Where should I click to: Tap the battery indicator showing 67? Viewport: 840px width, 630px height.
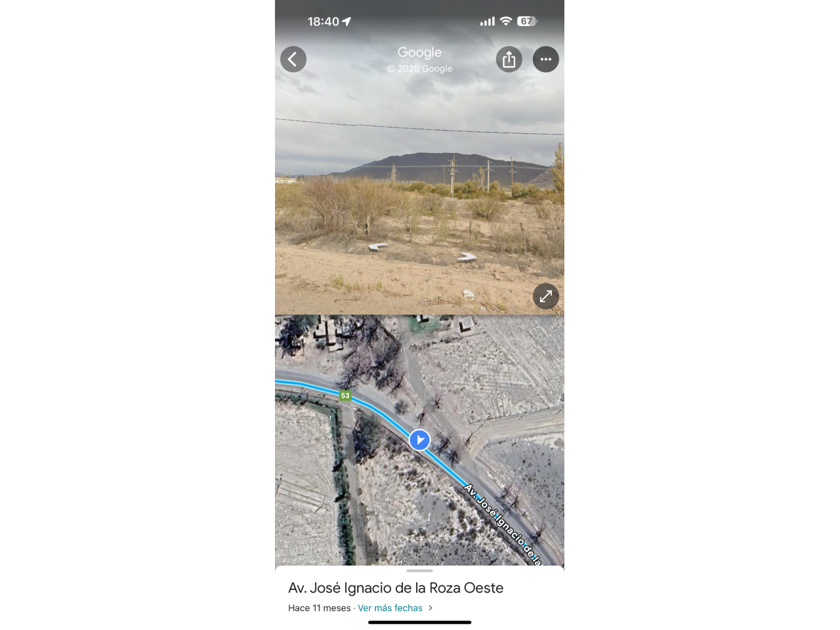[x=527, y=22]
